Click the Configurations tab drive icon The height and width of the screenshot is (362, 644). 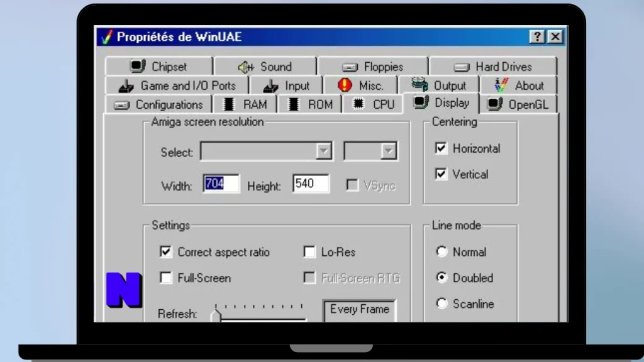click(121, 106)
